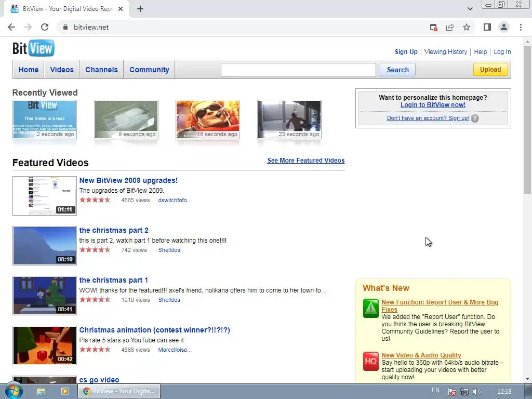This screenshot has height=399, width=532.
Task: Open the Channels tab
Action: [101, 70]
